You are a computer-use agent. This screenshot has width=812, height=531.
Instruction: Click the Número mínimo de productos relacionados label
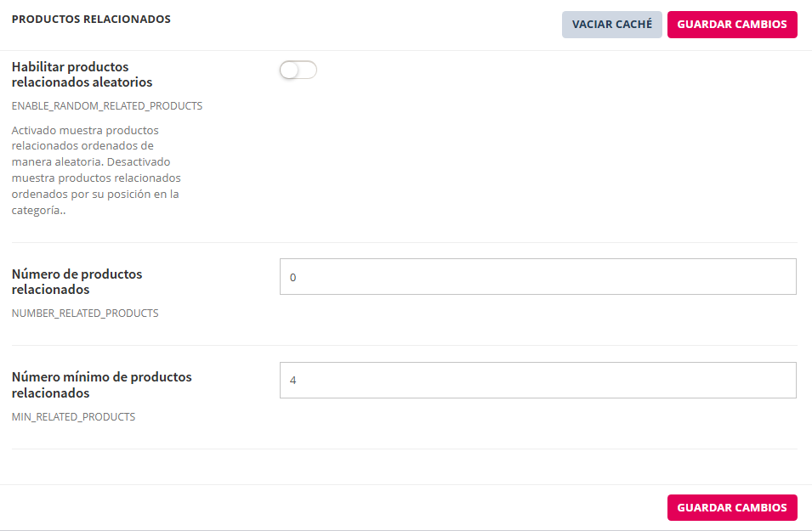click(101, 385)
